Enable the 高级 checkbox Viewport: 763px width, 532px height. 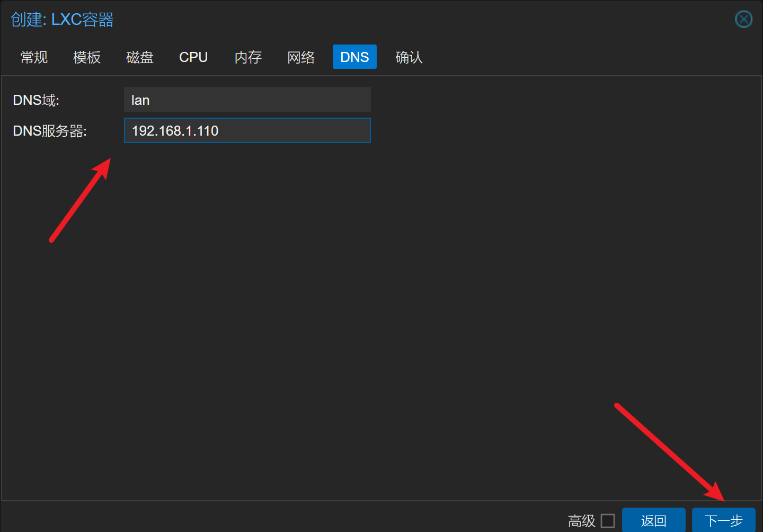(x=608, y=521)
